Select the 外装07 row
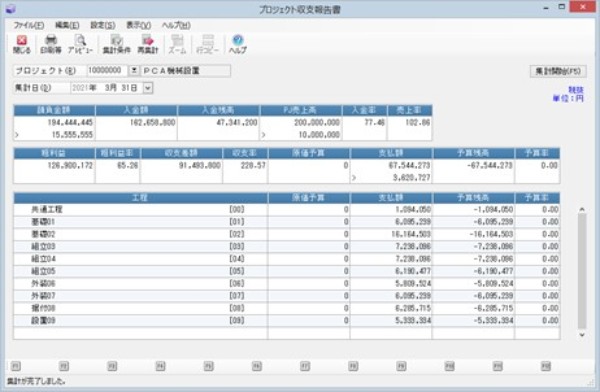Screen dimensions: 600x392 tap(287, 296)
